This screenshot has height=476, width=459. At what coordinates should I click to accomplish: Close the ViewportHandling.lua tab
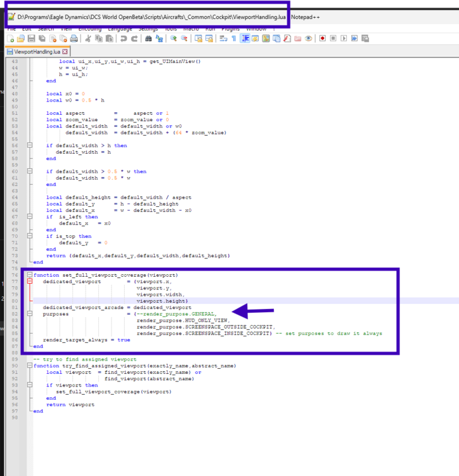(65, 52)
